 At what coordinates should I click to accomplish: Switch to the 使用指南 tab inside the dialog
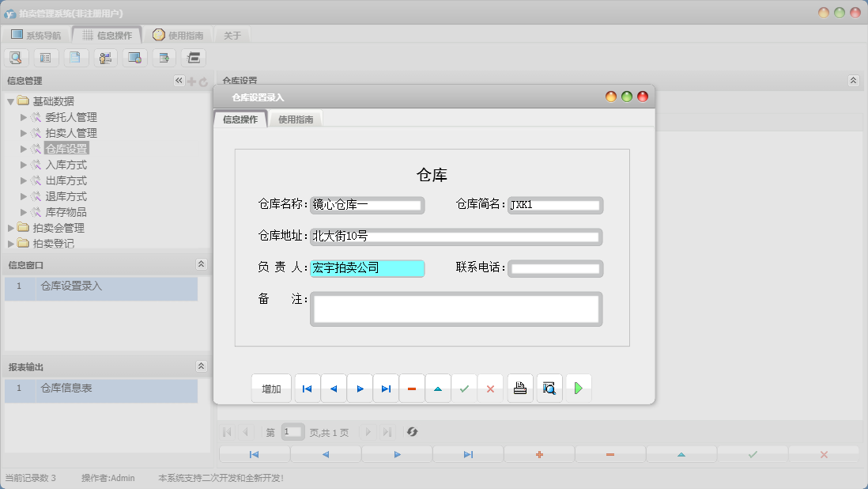pos(296,118)
